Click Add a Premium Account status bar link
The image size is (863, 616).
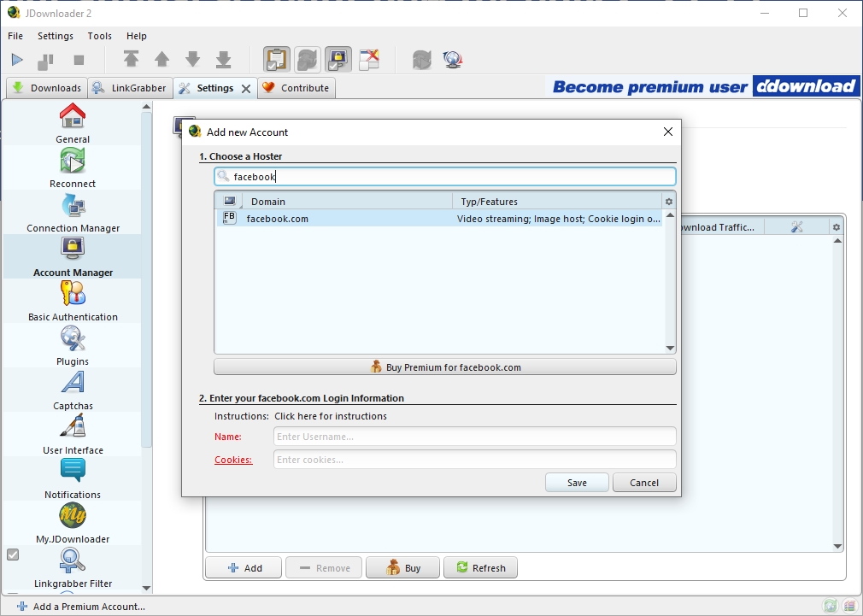tap(81, 607)
